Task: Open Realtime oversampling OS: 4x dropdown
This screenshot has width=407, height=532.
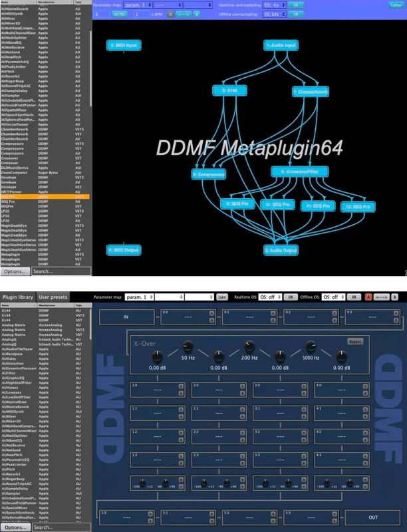Action: (275, 5)
